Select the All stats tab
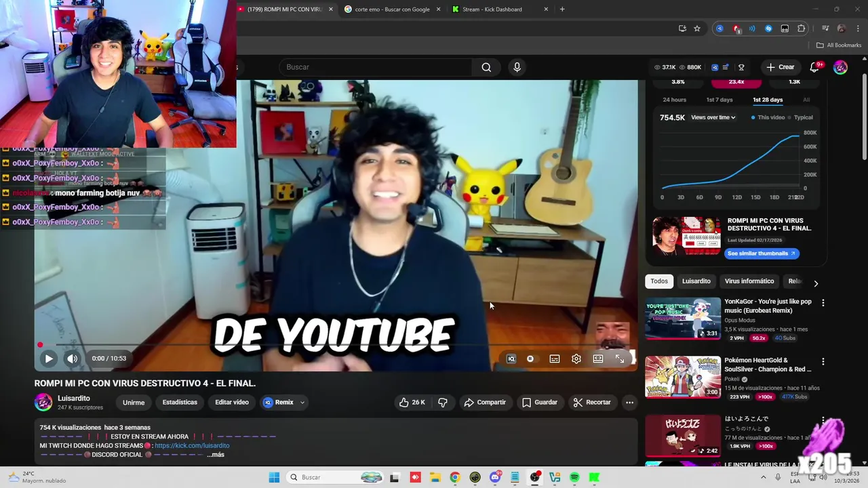Screen dimensions: 868x488 pos(806,100)
